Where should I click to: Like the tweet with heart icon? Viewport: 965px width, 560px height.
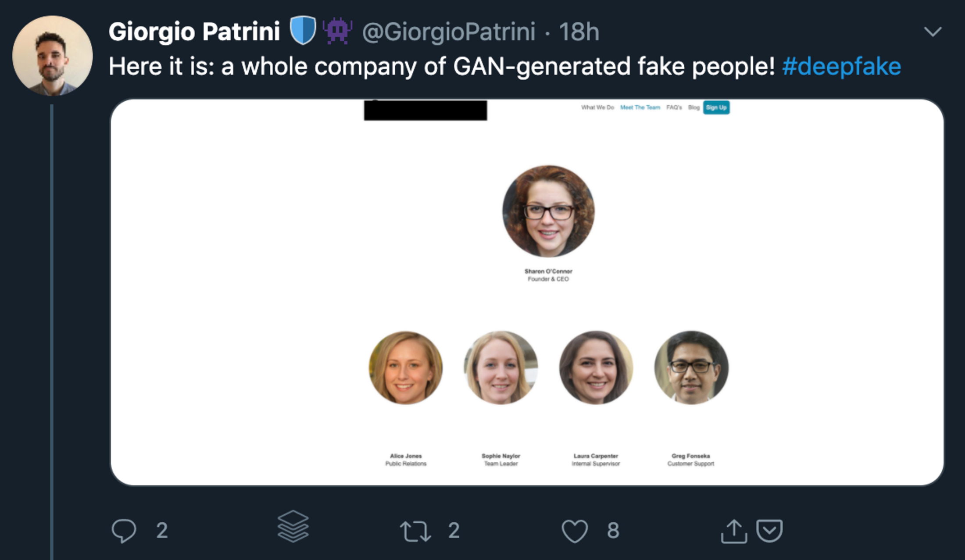(x=575, y=531)
